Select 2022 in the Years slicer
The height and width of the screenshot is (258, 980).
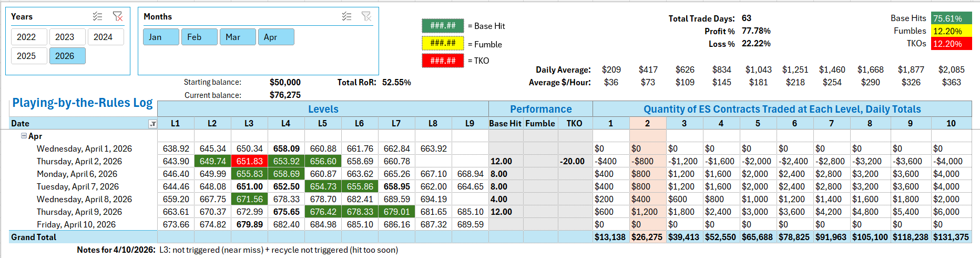[x=26, y=37]
